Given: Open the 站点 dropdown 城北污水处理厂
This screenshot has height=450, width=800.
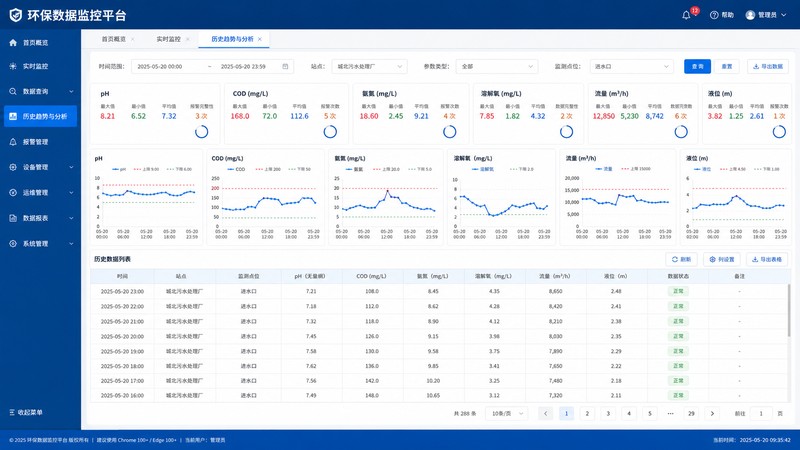Looking at the screenshot, I should 369,66.
